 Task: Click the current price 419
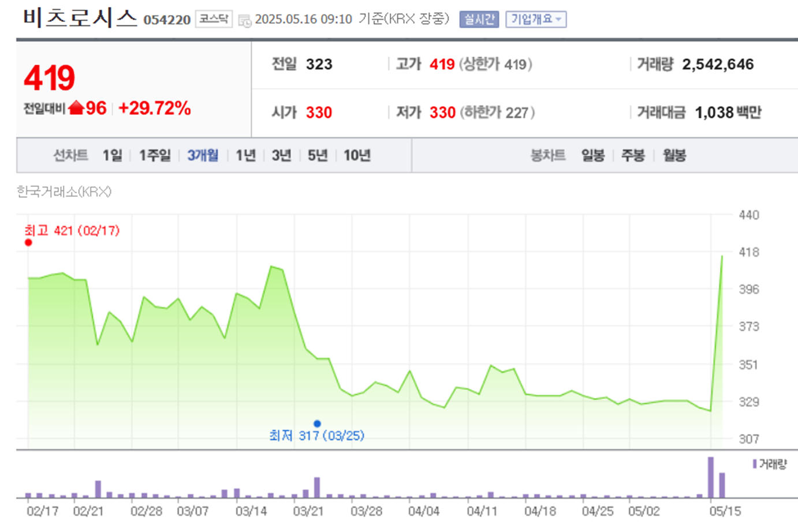coord(50,78)
